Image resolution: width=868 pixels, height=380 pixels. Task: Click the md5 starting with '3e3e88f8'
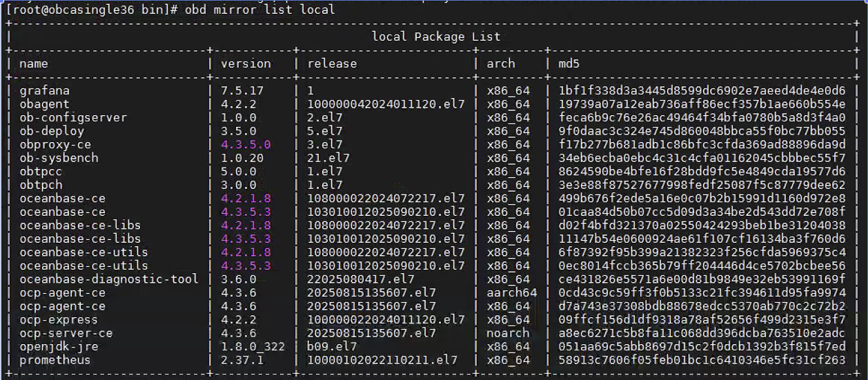[702, 185]
